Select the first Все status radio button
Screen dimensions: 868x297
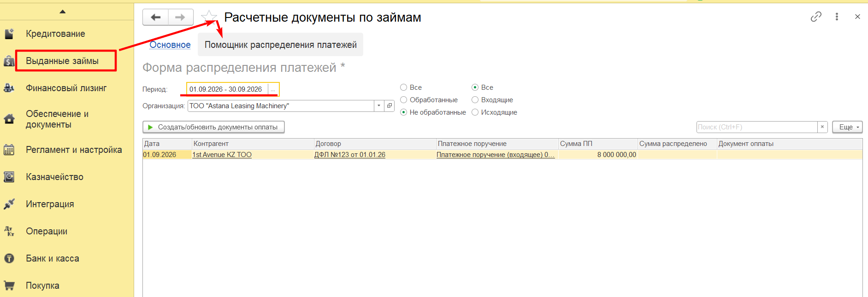[x=403, y=87]
